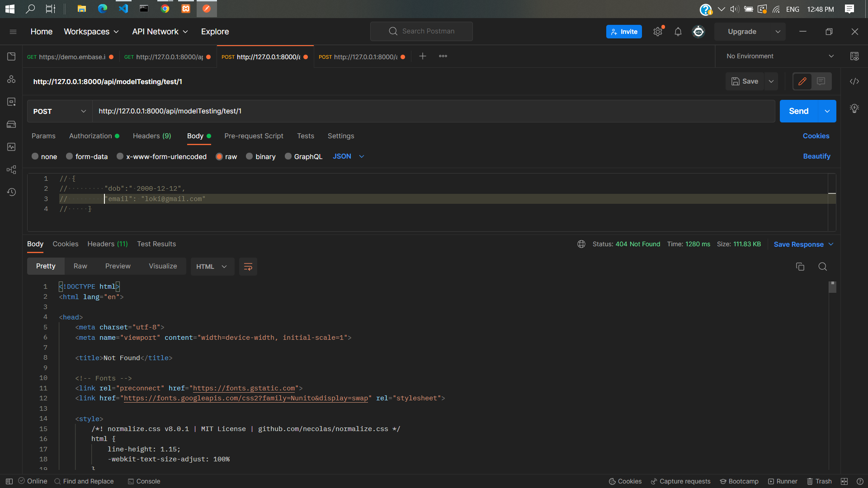Click the Beautify icon to format JSON
This screenshot has height=488, width=868.
point(817,156)
